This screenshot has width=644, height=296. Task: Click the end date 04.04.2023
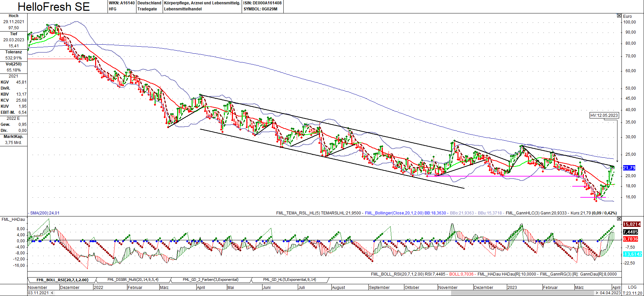610,293
